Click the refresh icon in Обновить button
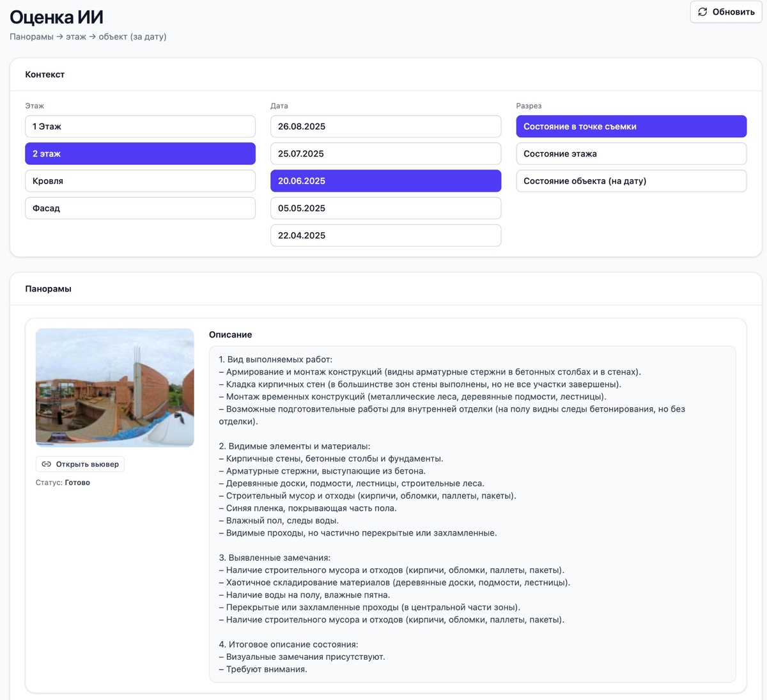 pos(702,12)
